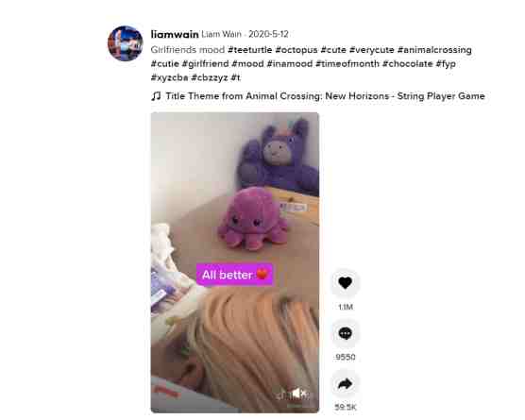Share the video with arrow icon
The height and width of the screenshot is (420, 525).
point(346,383)
